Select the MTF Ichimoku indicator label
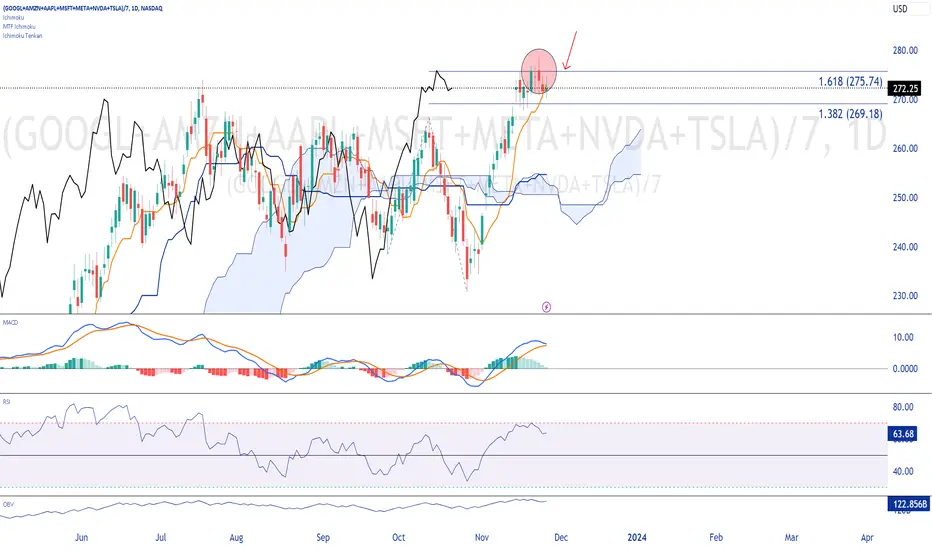 [19, 27]
